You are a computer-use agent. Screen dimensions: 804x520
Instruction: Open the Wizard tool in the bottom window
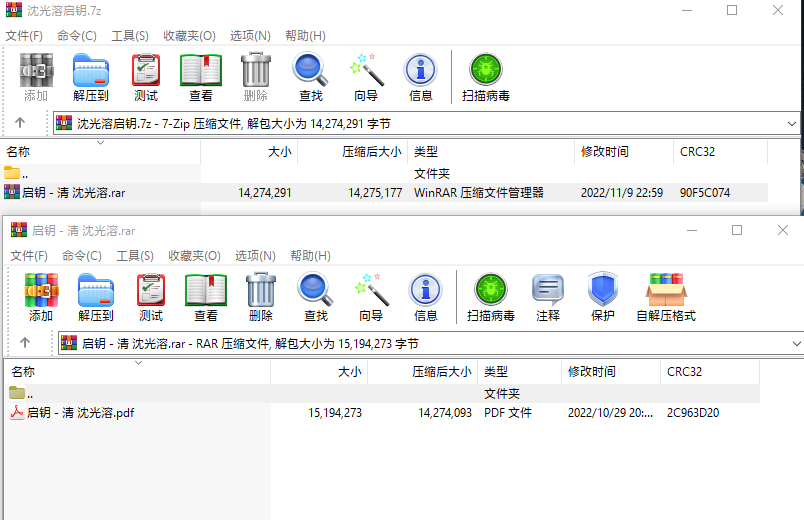tap(371, 298)
